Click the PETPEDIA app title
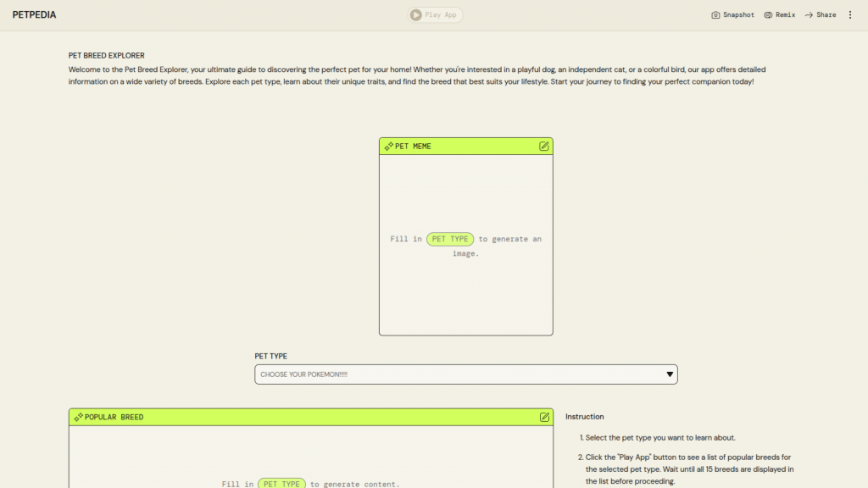Screen dimensions: 868x488 (x=35, y=15)
